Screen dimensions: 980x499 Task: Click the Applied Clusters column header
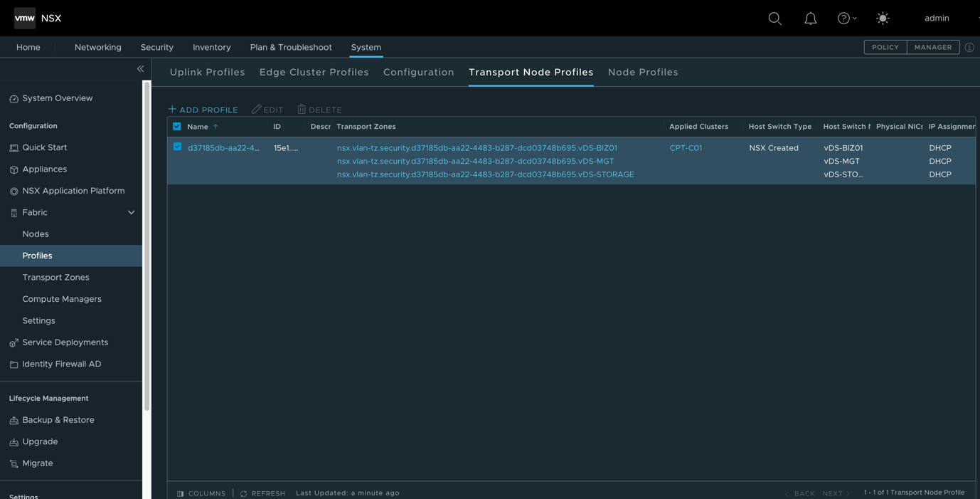[699, 127]
